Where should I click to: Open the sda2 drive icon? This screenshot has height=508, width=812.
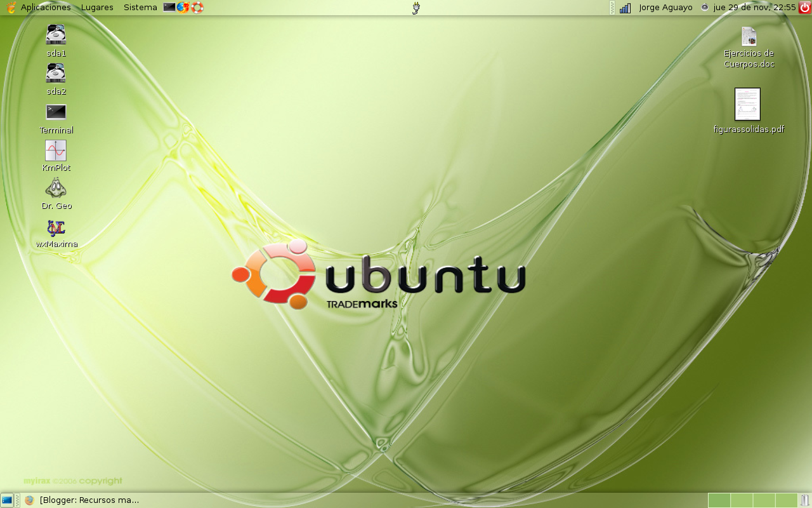click(x=56, y=73)
